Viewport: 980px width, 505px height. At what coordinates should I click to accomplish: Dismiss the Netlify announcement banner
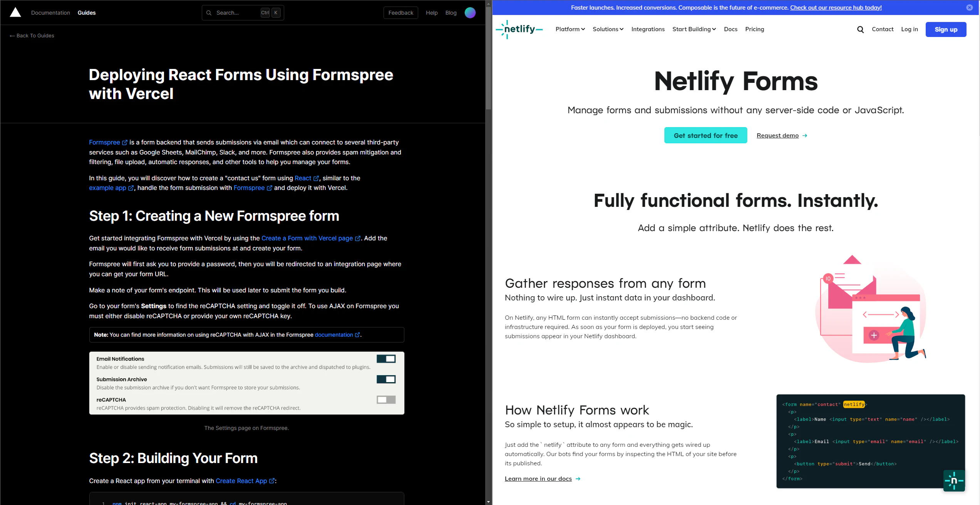pos(970,7)
